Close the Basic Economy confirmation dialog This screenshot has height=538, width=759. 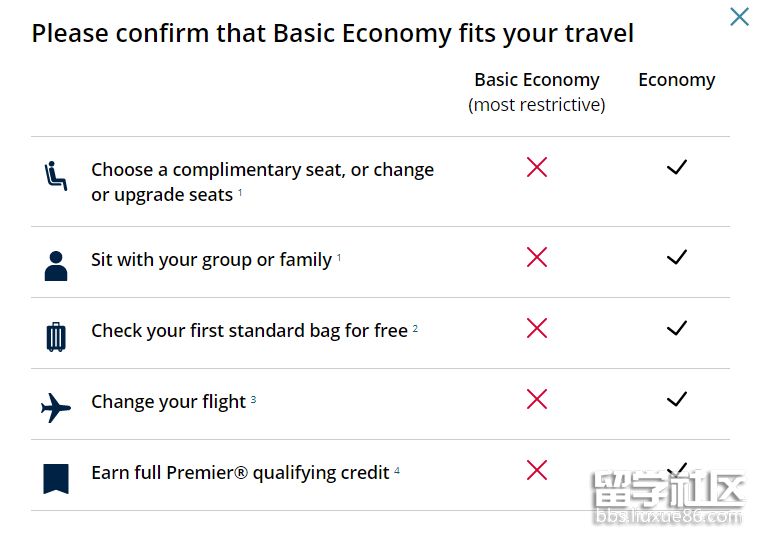pos(739,17)
